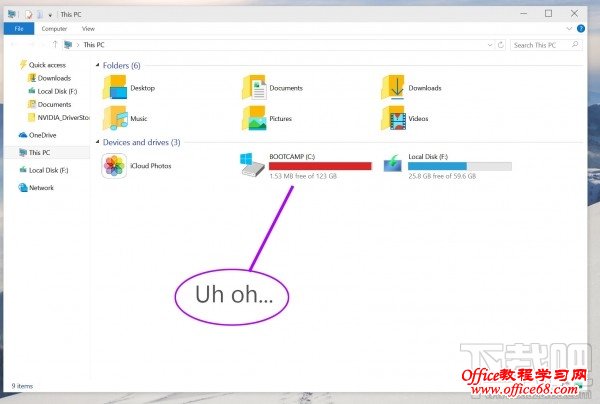The height and width of the screenshot is (404, 600).
Task: Select the Pictures folder icon
Action: pyautogui.click(x=254, y=118)
